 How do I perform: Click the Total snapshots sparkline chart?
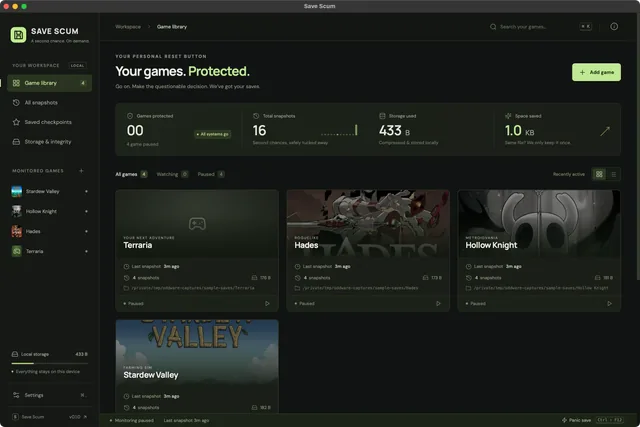(x=339, y=130)
